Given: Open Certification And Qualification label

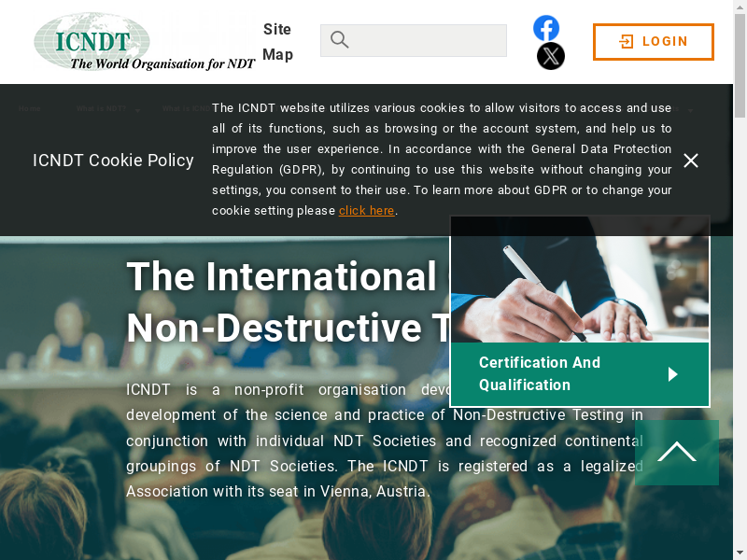Looking at the screenshot, I should (x=540, y=373).
